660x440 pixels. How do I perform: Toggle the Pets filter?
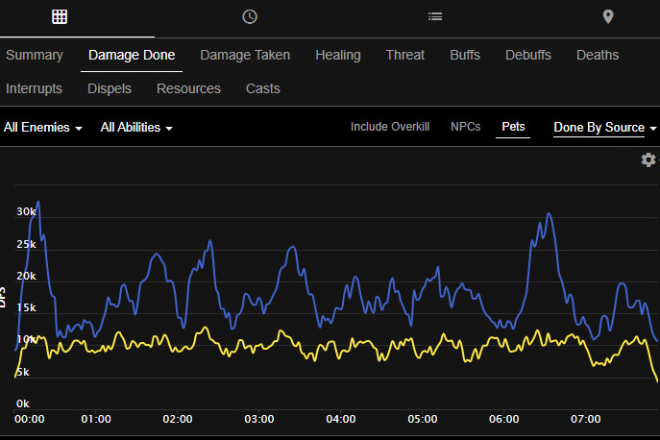[513, 127]
